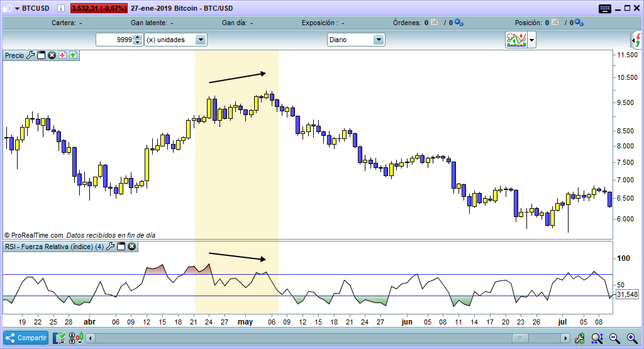Click the zoom out magnifier icon
This screenshot has height=349, width=644.
point(614,338)
